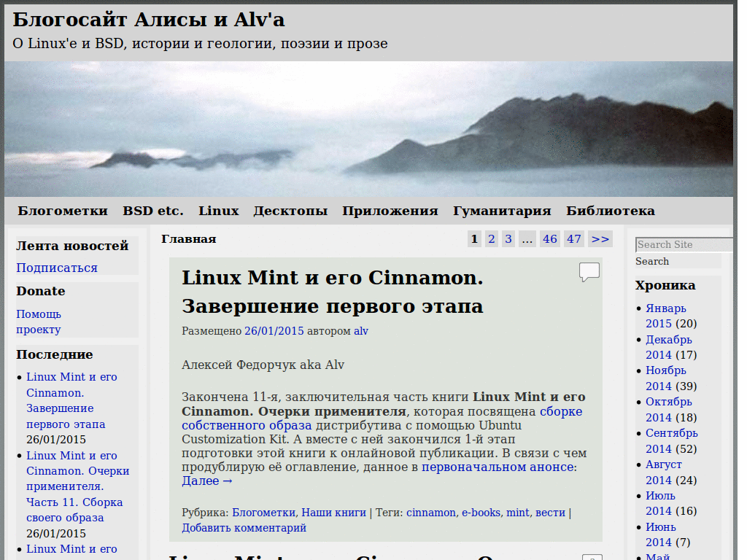Image resolution: width=747 pixels, height=560 pixels.
Task: Click the >> next page link
Action: coord(600,239)
